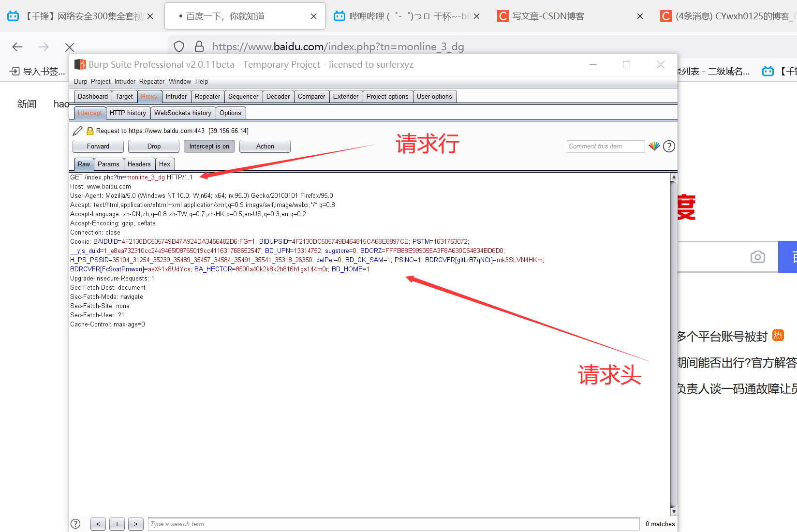
Task: Open the Extender tab
Action: click(x=346, y=97)
